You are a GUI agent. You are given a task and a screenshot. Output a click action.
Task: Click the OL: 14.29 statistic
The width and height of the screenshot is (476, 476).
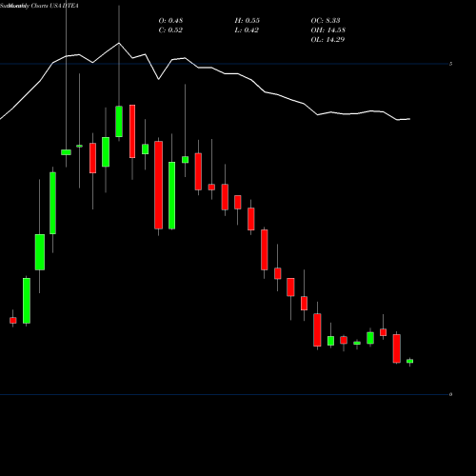click(x=327, y=40)
